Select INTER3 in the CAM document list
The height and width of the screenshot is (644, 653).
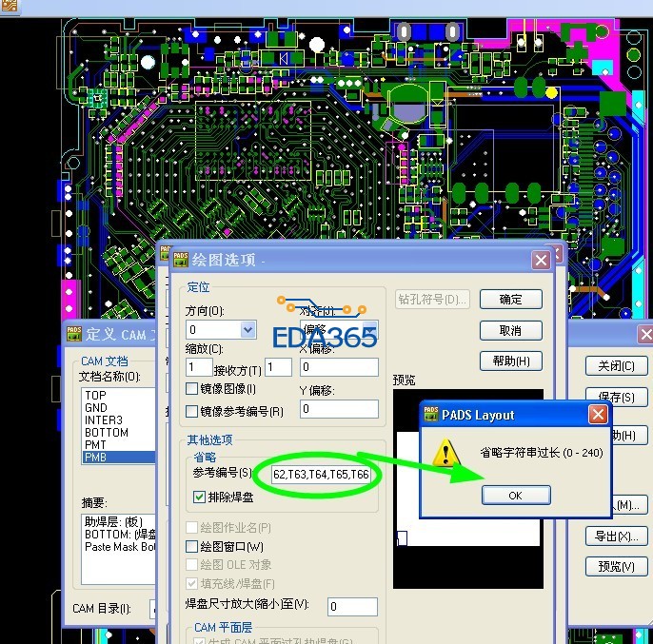coord(119,420)
